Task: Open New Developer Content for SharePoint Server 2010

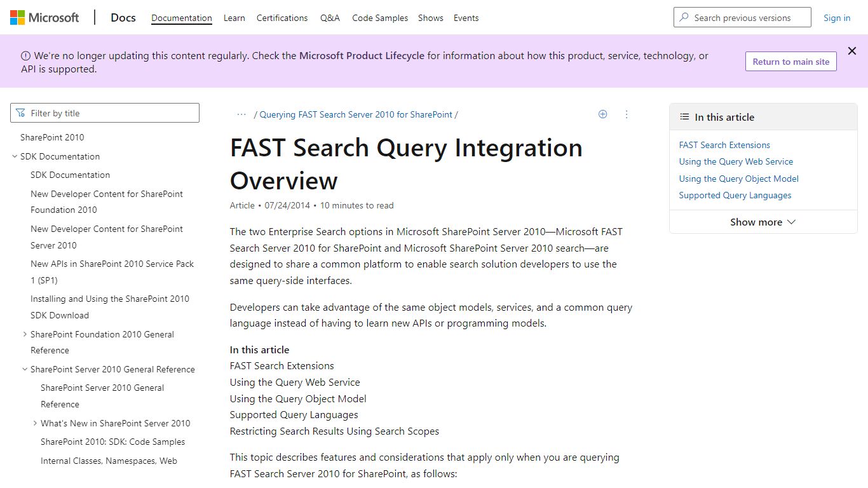Action: click(x=107, y=237)
